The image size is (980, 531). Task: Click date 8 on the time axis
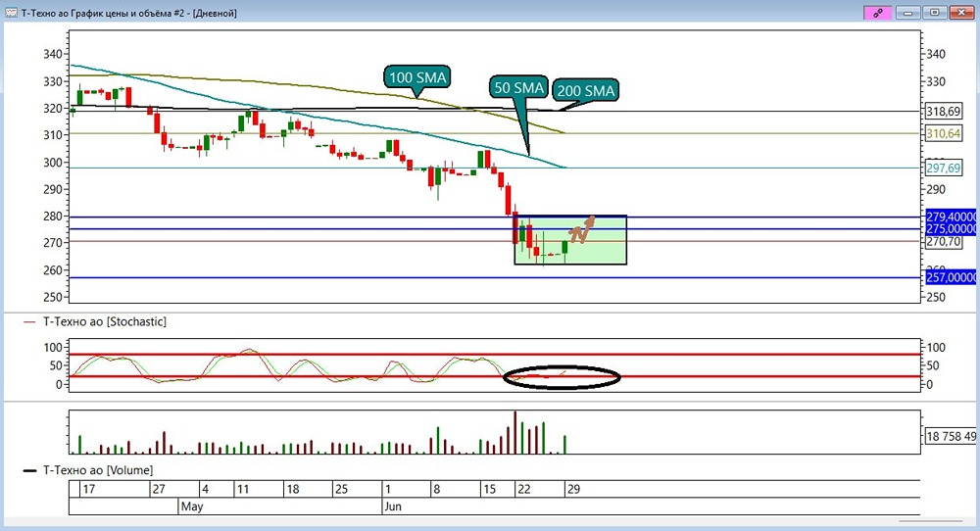(x=436, y=489)
